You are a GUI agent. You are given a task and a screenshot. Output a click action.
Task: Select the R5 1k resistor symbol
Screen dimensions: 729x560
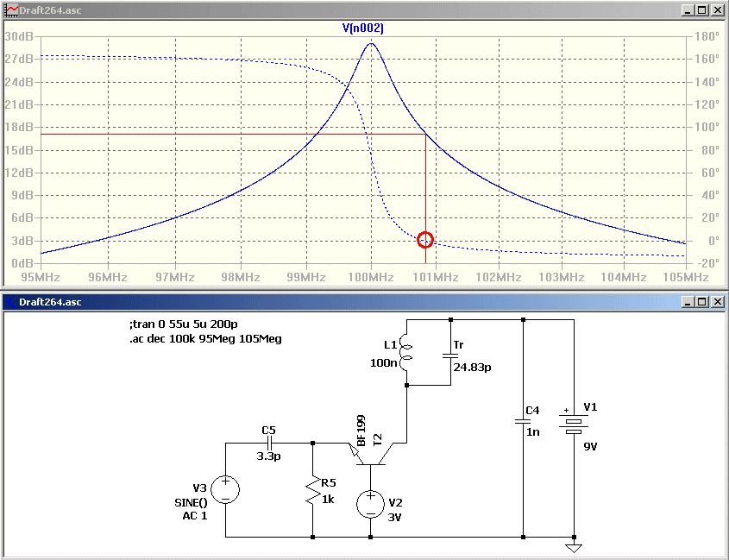(x=313, y=490)
